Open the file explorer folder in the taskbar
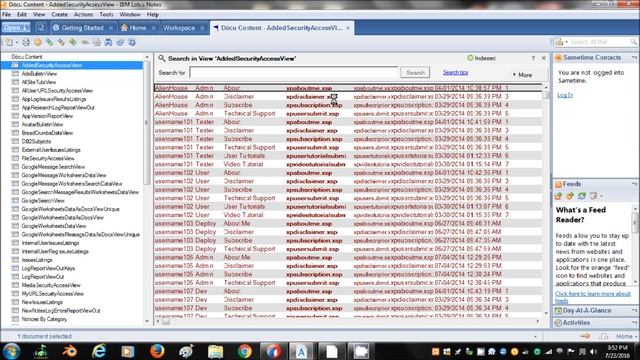 (x=215, y=351)
